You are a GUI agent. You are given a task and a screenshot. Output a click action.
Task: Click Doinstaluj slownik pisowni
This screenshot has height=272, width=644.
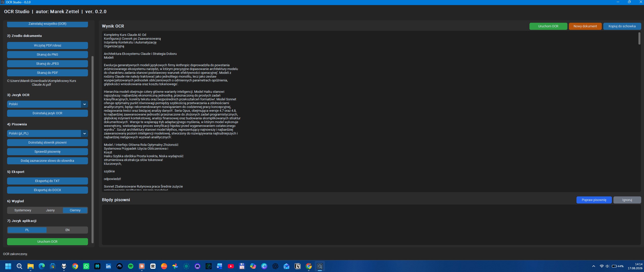48,143
